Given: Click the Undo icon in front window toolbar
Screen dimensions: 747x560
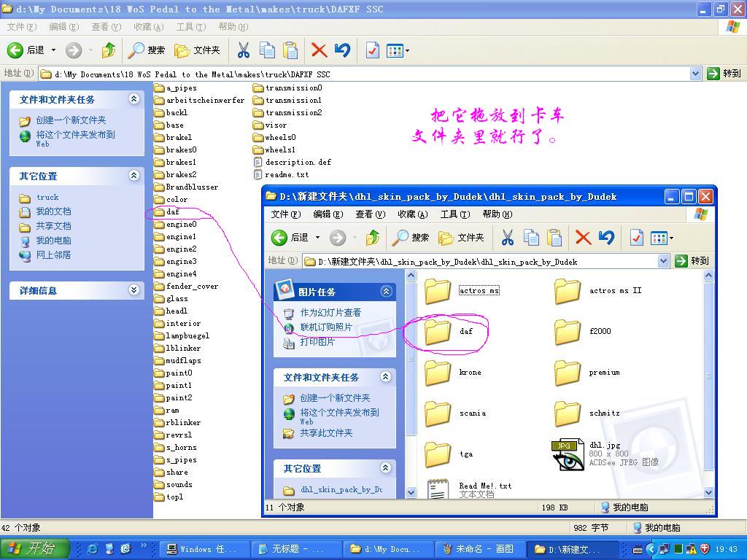Looking at the screenshot, I should pyautogui.click(x=606, y=237).
